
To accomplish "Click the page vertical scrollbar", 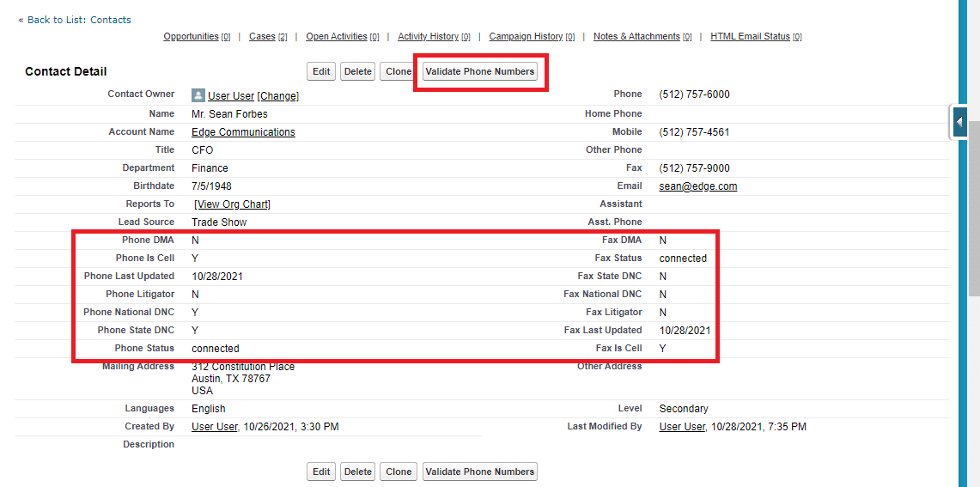I will [974, 206].
